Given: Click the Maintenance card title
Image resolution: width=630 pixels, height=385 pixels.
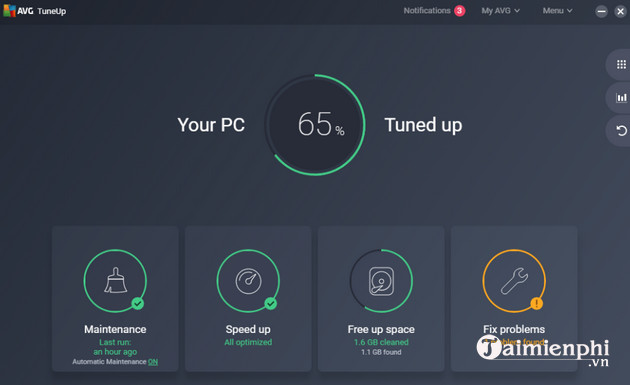Looking at the screenshot, I should [x=115, y=329].
